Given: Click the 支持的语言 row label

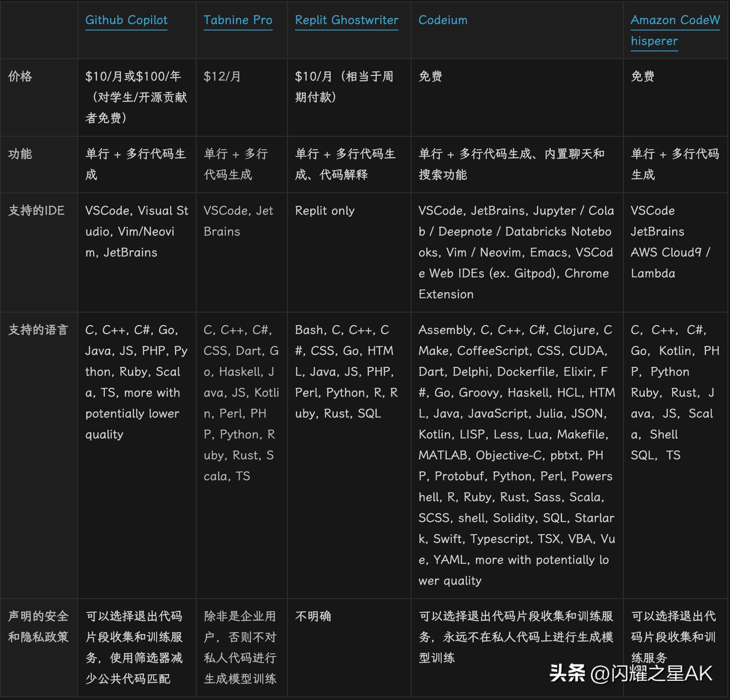Looking at the screenshot, I should 38,330.
